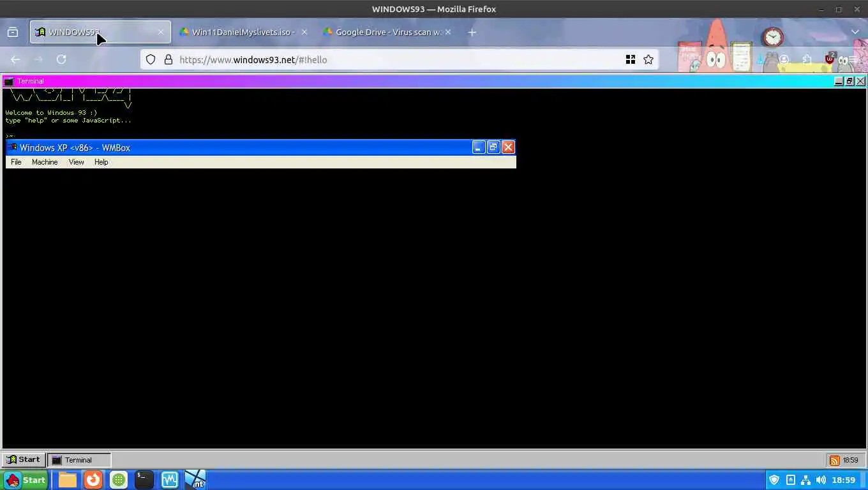The width and height of the screenshot is (868, 490).
Task: Click the tracking protection shield icon
Action: coord(151,59)
